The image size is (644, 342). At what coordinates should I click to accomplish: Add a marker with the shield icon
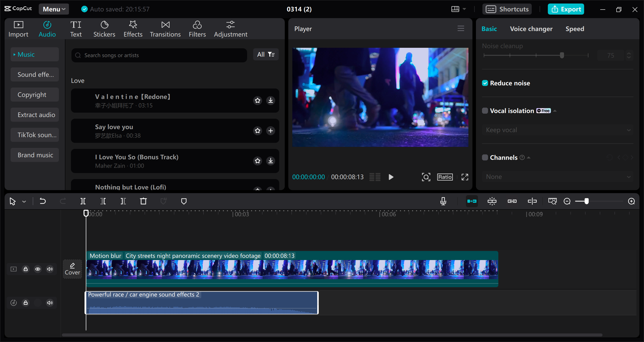[184, 201]
